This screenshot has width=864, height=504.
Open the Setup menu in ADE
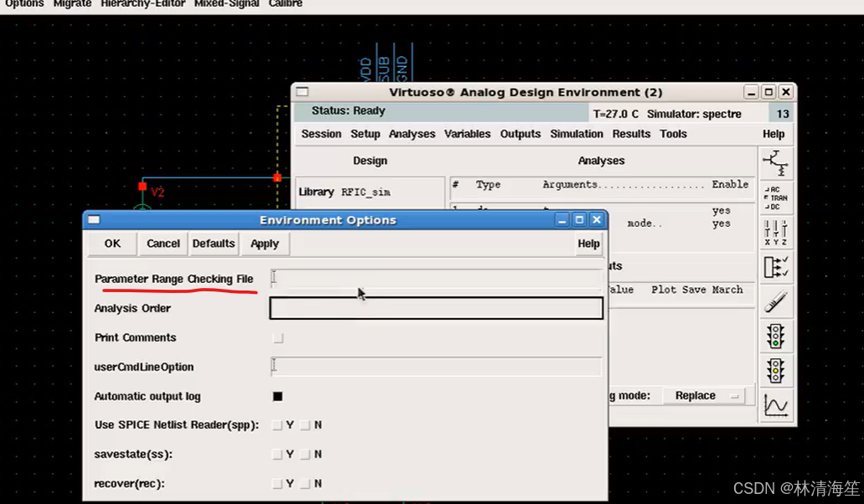365,134
